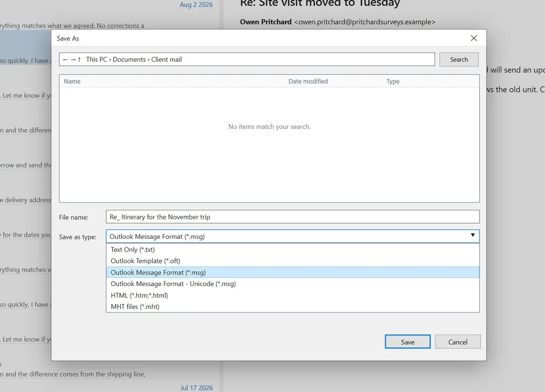Click the Cancel button
The width and height of the screenshot is (545, 392).
[x=458, y=342]
